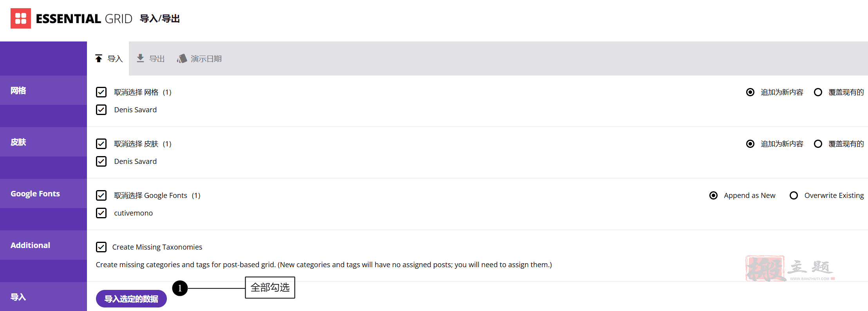Open the 演示日期 tab

coord(199,59)
